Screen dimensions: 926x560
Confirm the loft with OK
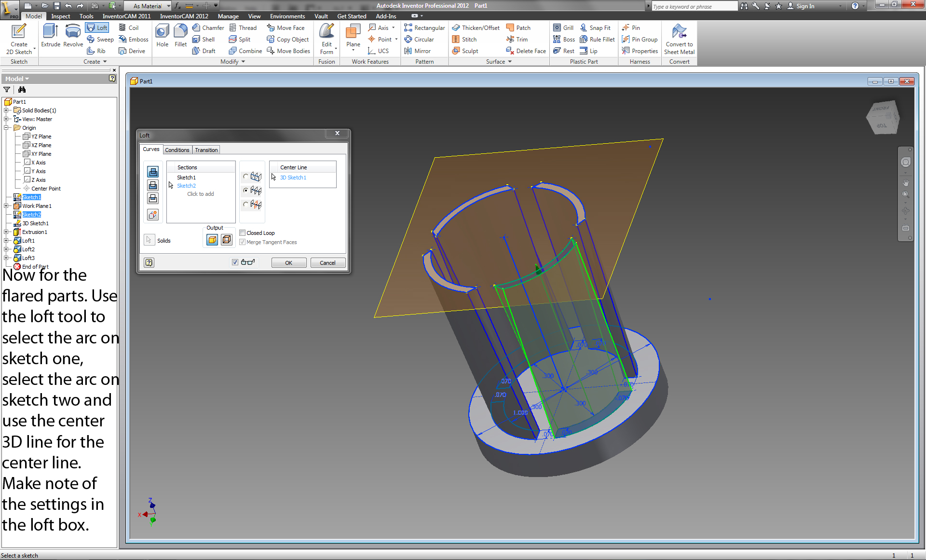pyautogui.click(x=288, y=263)
